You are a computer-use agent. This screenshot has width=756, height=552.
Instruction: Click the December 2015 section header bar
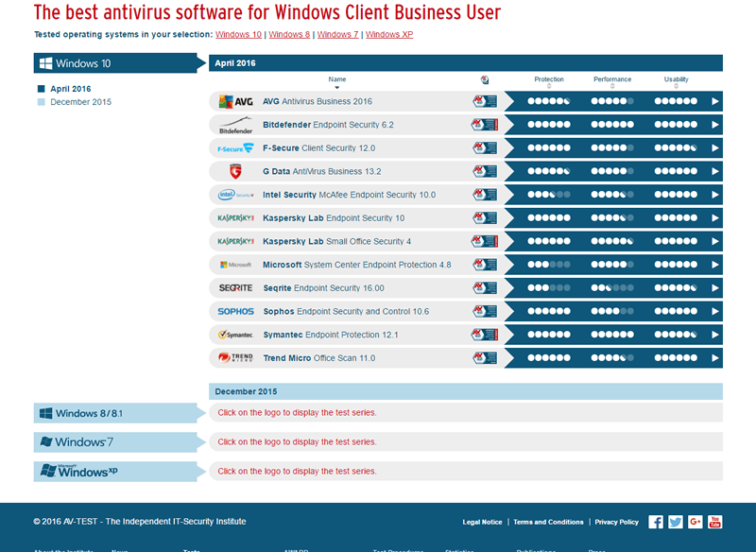click(x=465, y=391)
